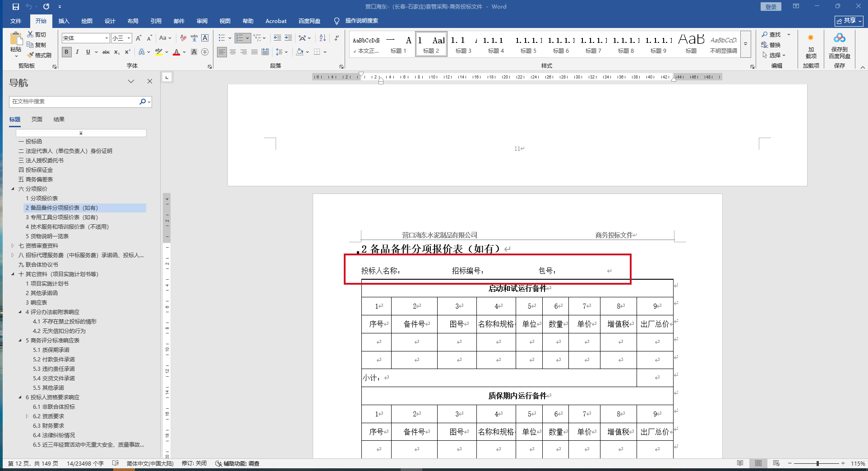The width and height of the screenshot is (868, 471).
Task: Click the 查找 (Find) button
Action: pyautogui.click(x=771, y=34)
